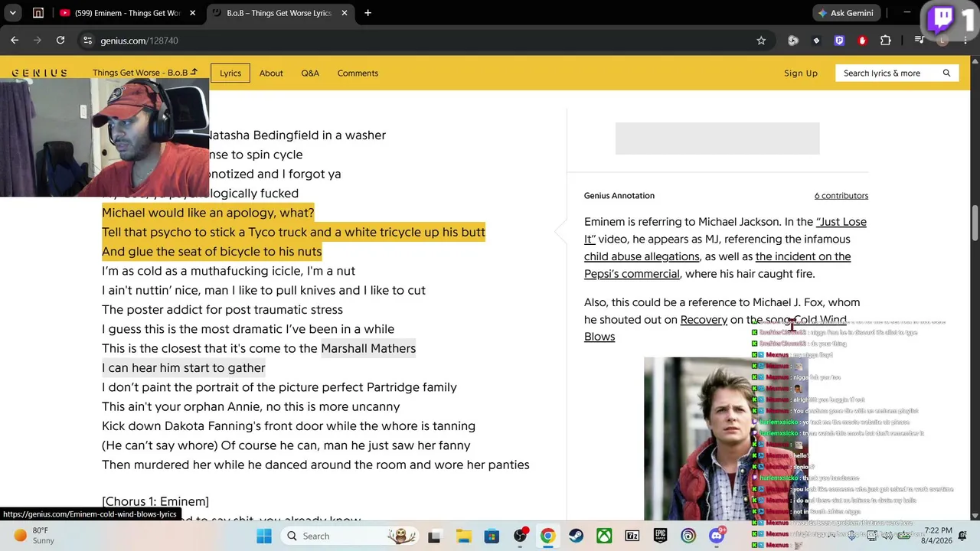The width and height of the screenshot is (980, 551).
Task: Open the Q&A tab
Action: pos(310,73)
